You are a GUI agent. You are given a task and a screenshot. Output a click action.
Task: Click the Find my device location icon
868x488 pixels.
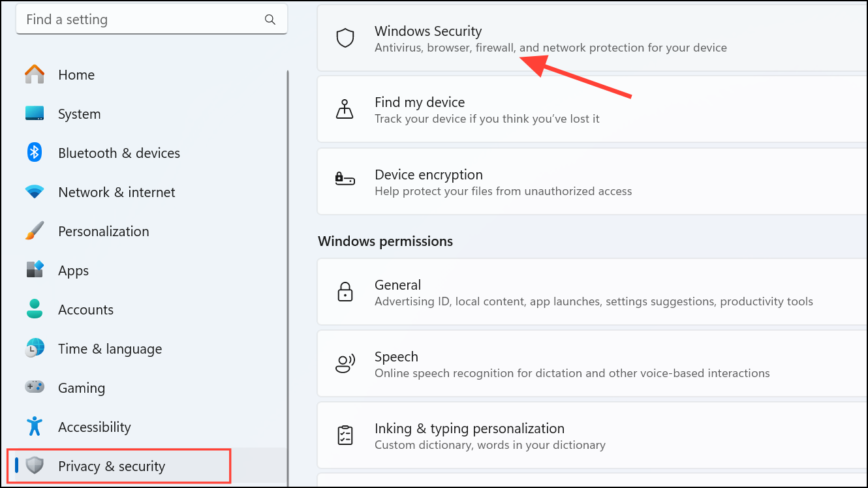pyautogui.click(x=345, y=109)
